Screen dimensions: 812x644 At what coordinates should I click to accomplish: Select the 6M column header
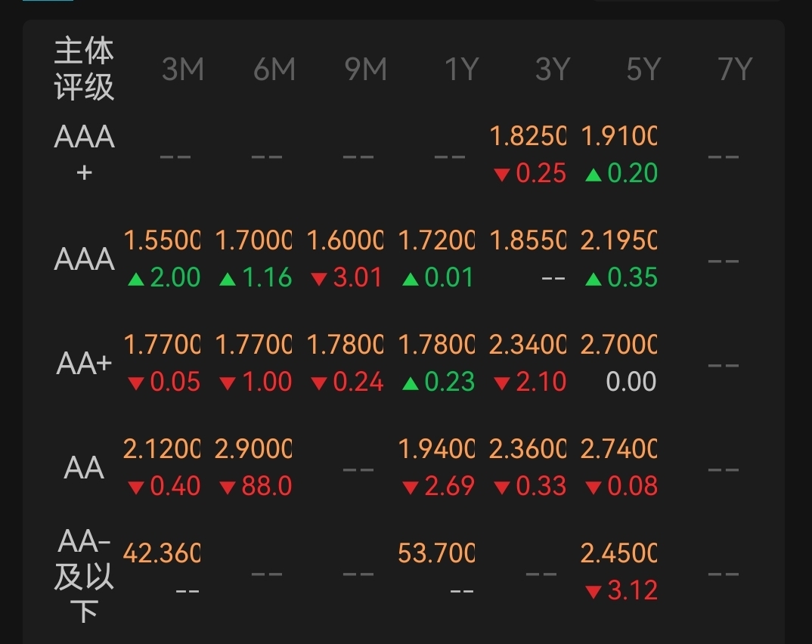click(274, 70)
